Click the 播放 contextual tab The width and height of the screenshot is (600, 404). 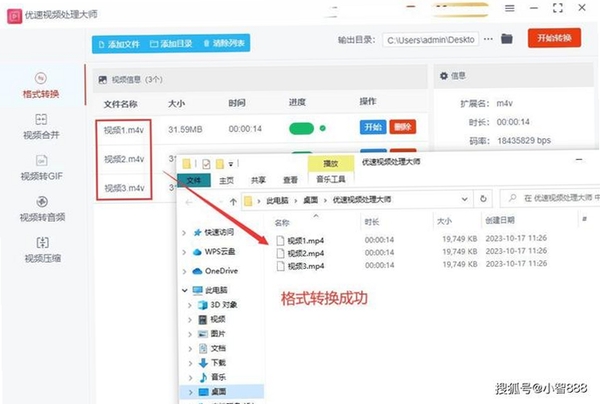(x=331, y=163)
